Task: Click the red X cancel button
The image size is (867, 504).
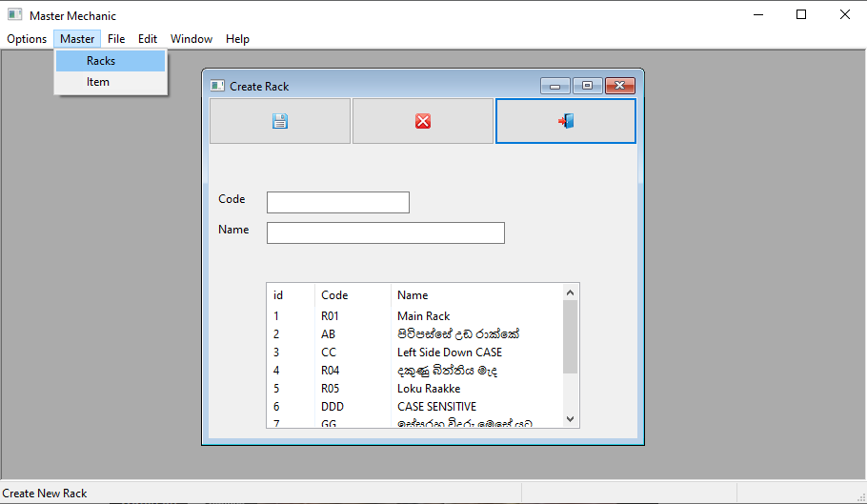Action: [x=423, y=121]
